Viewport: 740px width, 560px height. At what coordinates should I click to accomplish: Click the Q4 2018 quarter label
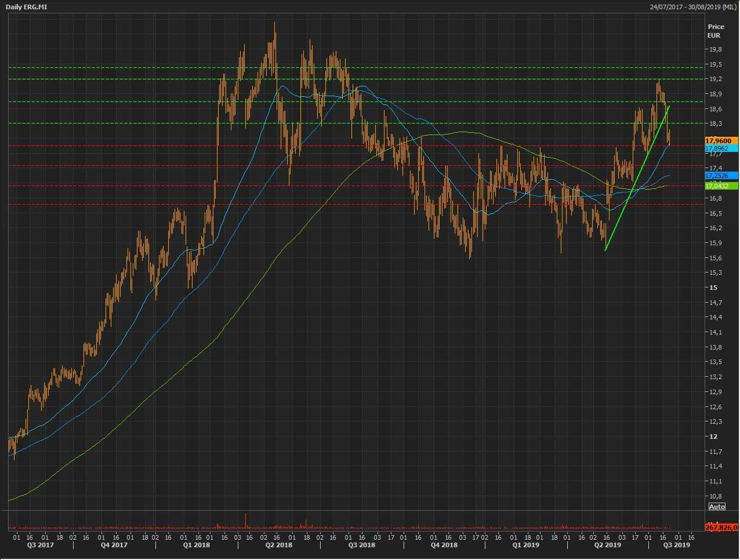click(444, 545)
